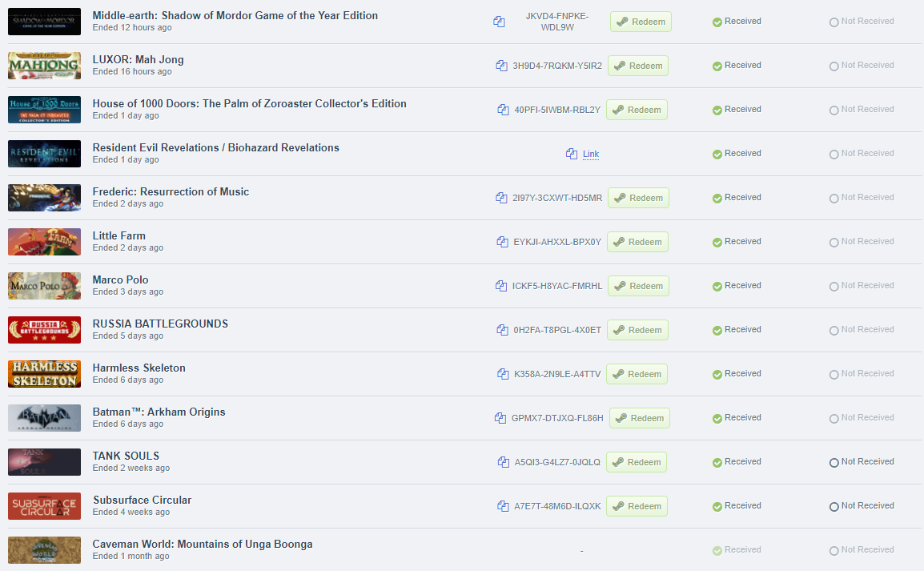The image size is (924, 571).
Task: Select key text EYKJI-AHXXL-BPX0Y
Action: (x=557, y=242)
